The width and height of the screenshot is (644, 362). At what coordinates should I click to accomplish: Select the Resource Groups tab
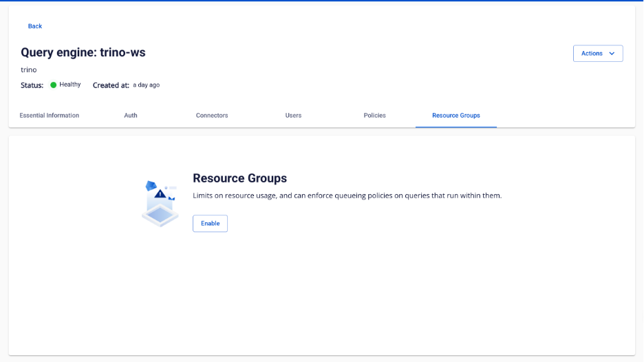click(x=456, y=116)
